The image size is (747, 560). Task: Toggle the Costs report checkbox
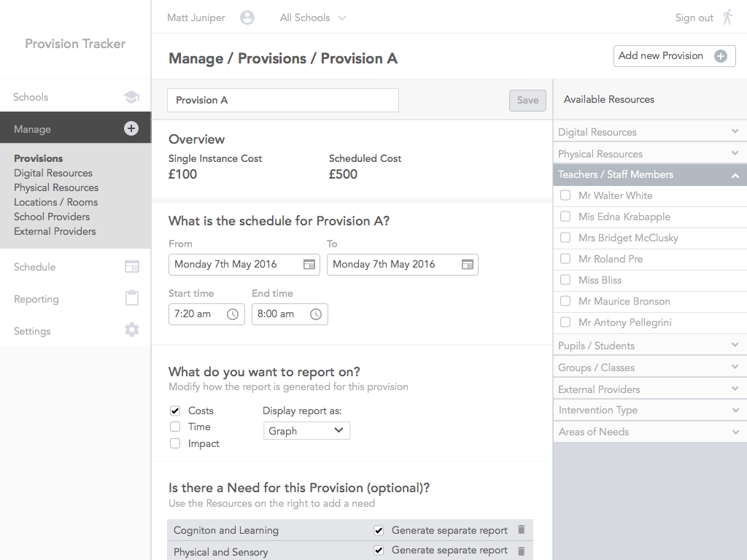click(175, 411)
